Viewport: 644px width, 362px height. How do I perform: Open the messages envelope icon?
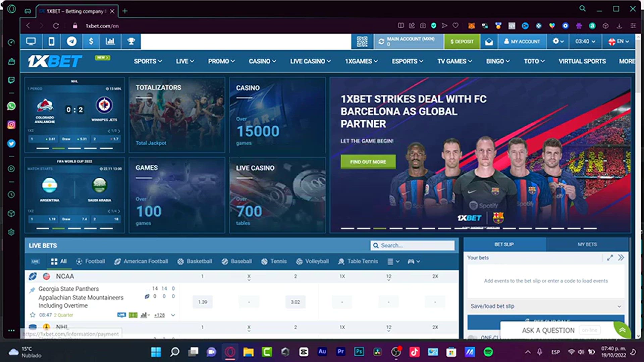489,42
